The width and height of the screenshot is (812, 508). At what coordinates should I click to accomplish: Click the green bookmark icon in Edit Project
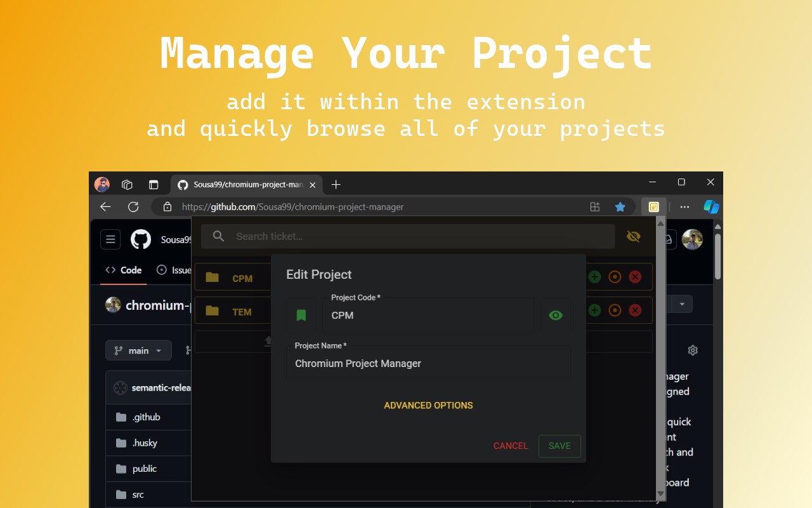tap(301, 315)
